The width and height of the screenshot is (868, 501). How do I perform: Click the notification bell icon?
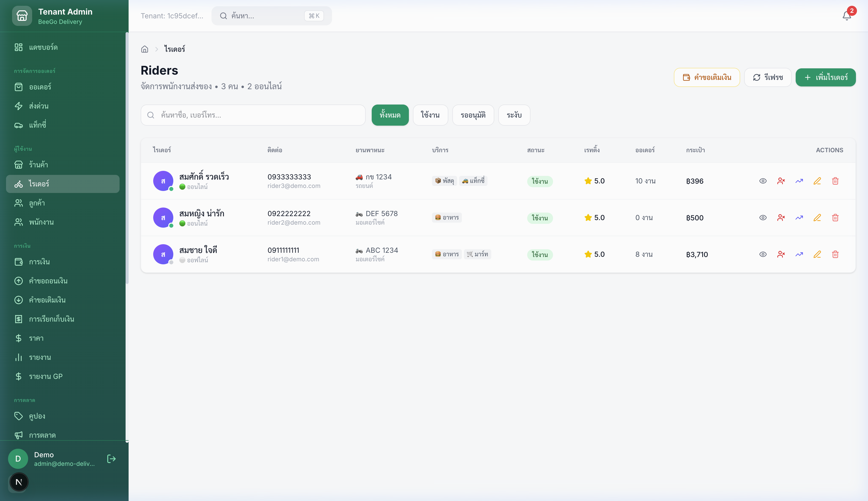846,16
